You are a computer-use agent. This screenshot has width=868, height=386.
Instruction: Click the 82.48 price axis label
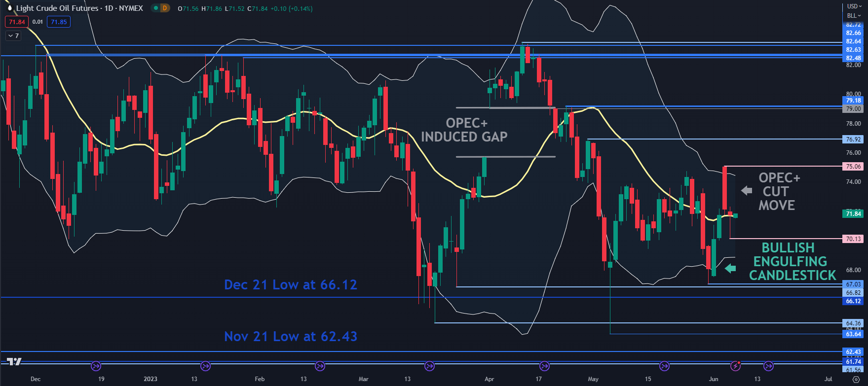(853, 58)
